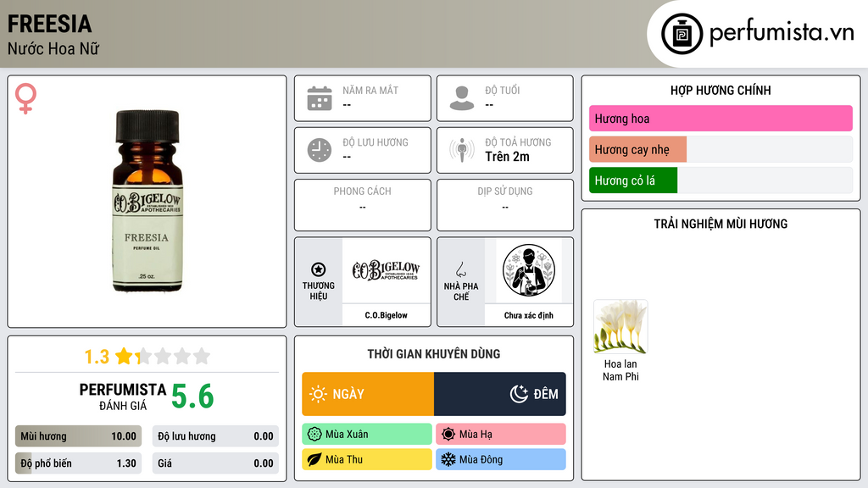This screenshot has height=488, width=868.
Task: Click the Chưa xác định perfumer label
Action: pos(529,315)
